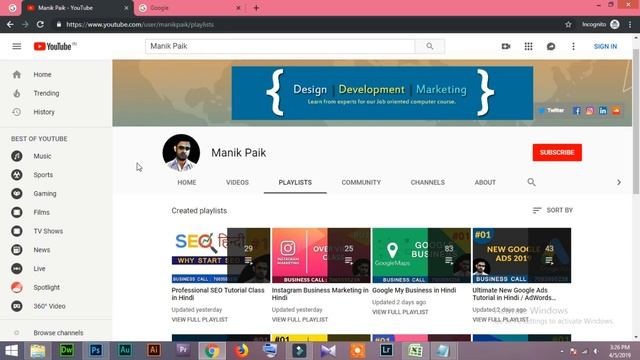
Task: Click the Manik Paik search input field
Action: point(280,46)
